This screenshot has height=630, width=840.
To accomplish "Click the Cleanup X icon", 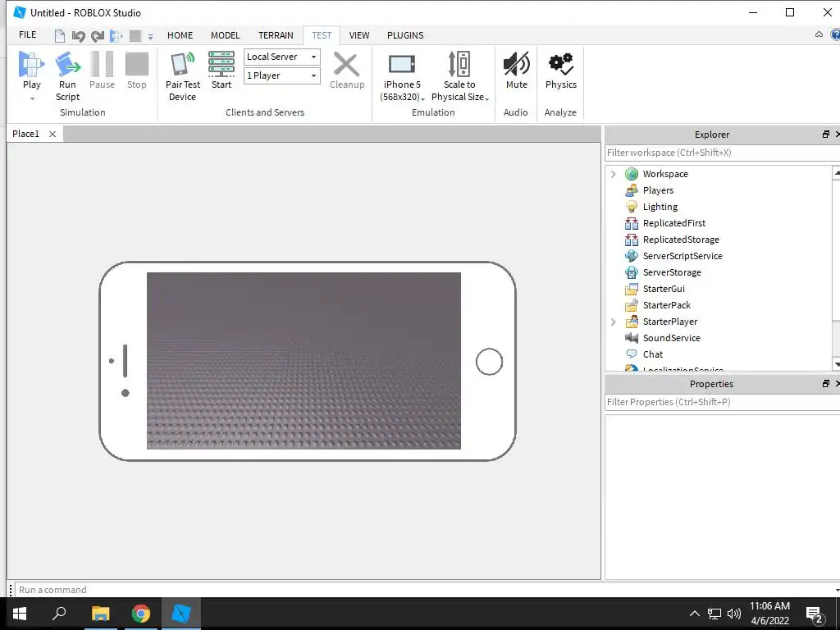I will coord(347,64).
